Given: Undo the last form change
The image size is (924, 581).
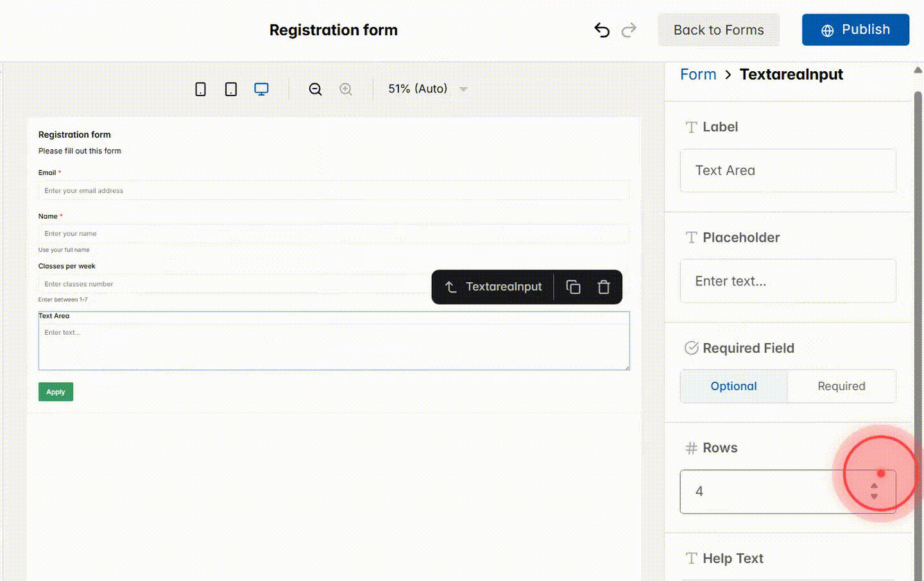Looking at the screenshot, I should tap(601, 29).
